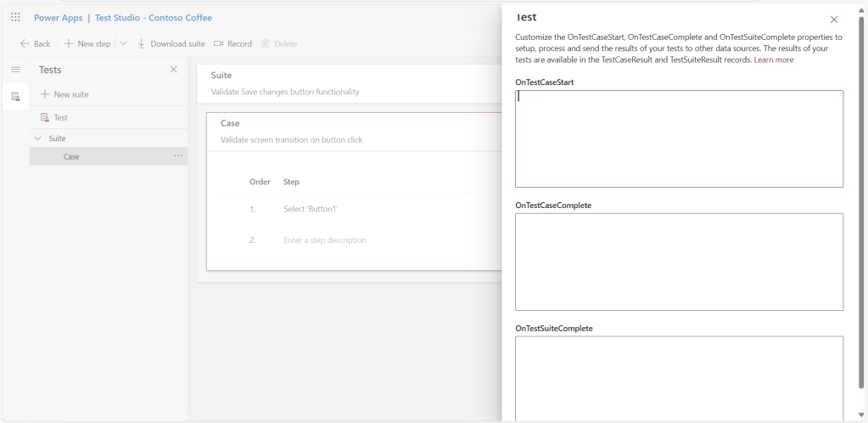Screen dimensions: 868x423
Task: Click the Enter a step description field
Action: click(325, 240)
